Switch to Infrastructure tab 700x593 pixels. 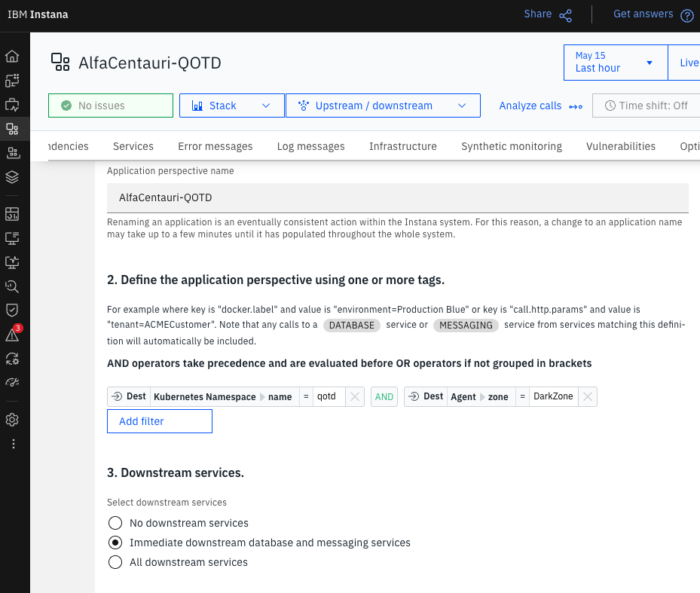point(402,146)
